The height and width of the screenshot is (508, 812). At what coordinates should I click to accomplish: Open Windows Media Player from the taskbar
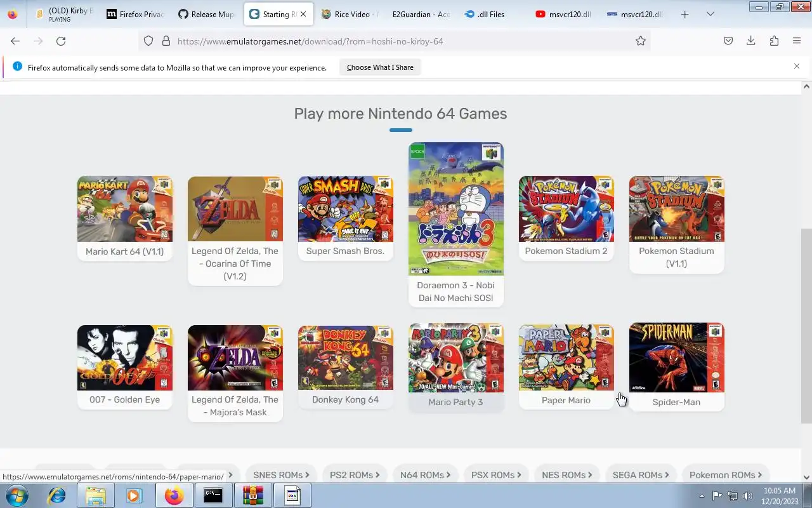134,495
